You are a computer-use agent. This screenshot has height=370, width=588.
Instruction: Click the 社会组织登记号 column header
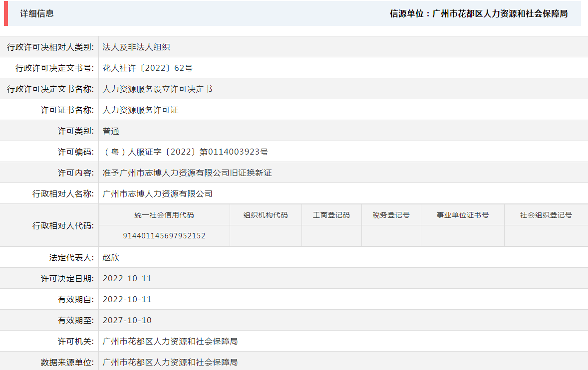[x=546, y=215]
